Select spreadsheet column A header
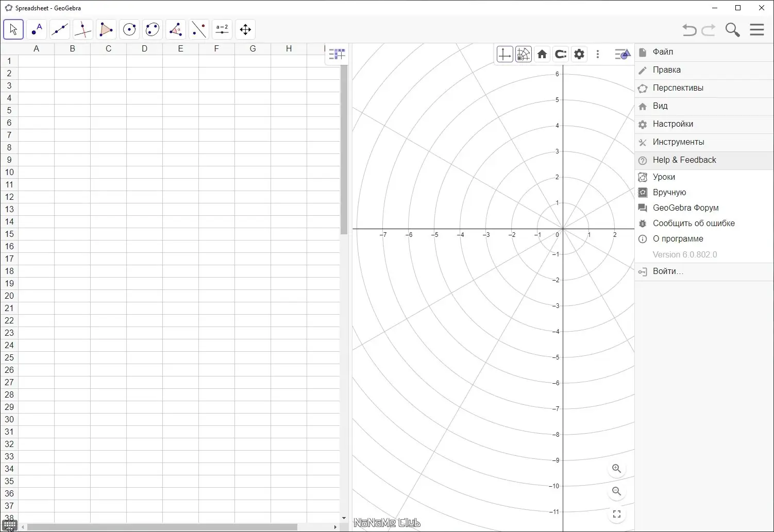 (36, 49)
